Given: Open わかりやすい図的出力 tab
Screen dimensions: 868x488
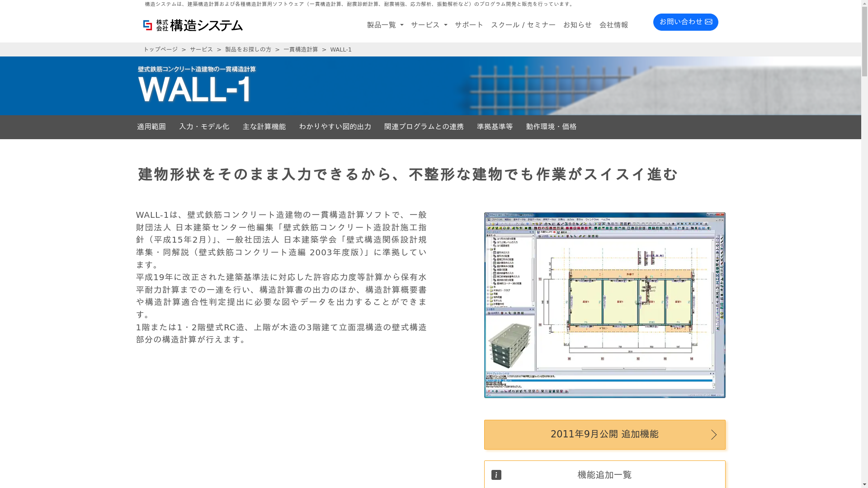Looking at the screenshot, I should pos(335,127).
